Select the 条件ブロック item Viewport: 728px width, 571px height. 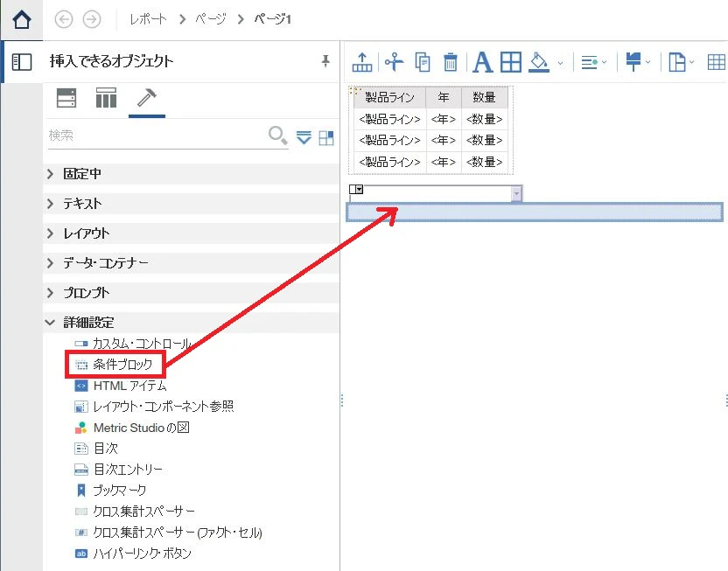(114, 365)
